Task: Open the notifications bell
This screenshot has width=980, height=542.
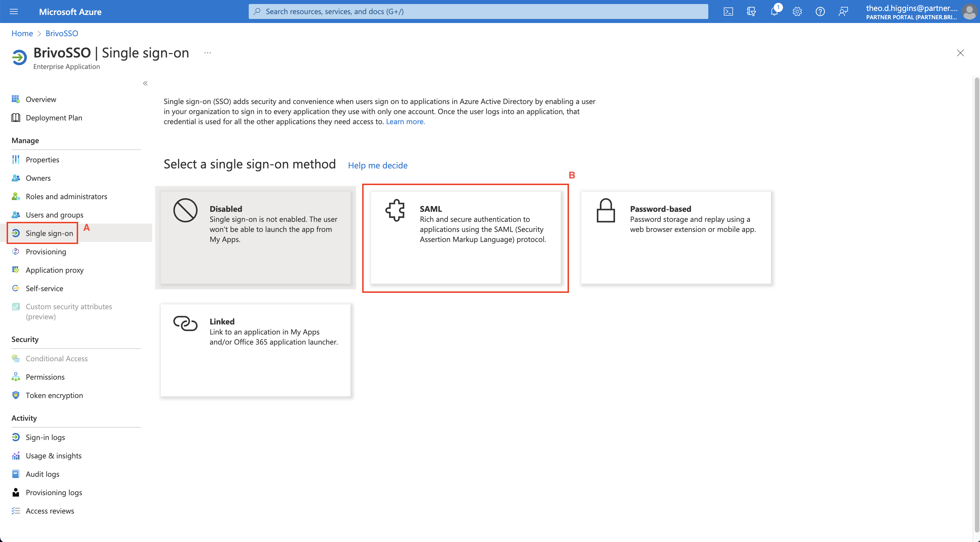Action: (x=774, y=11)
